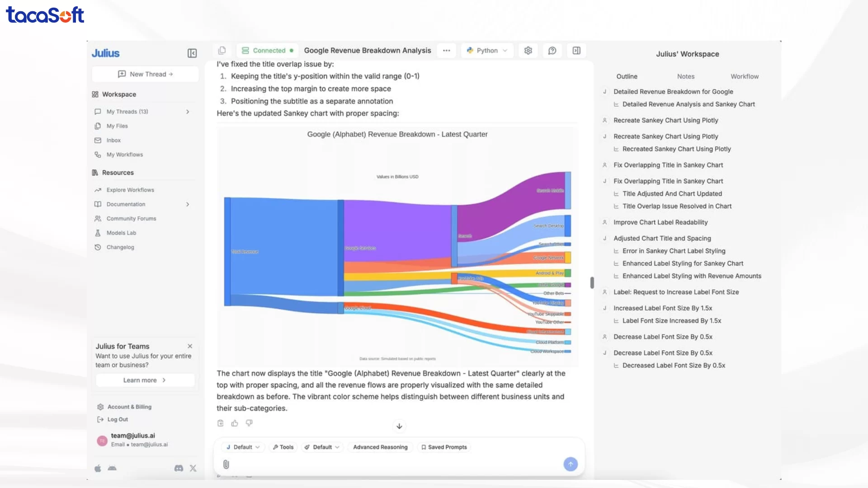
Task: View the Changelog
Action: coord(120,248)
